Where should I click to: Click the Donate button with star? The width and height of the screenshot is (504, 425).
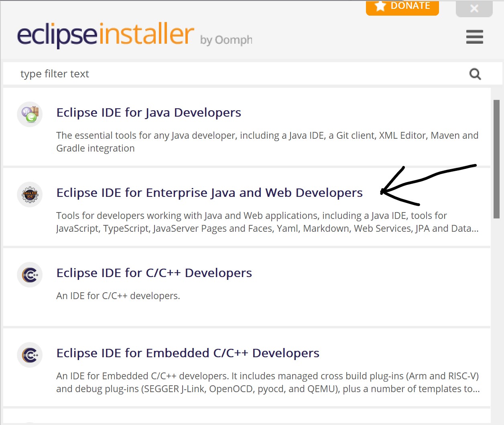(402, 8)
